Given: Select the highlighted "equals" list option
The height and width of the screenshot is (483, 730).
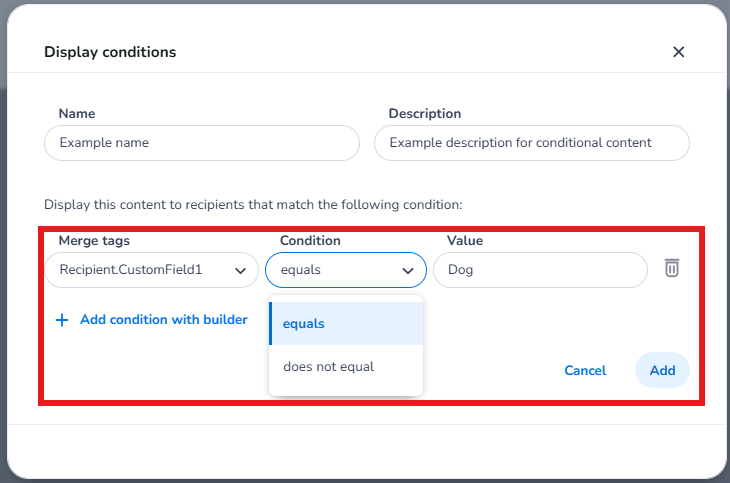Looking at the screenshot, I should click(346, 324).
